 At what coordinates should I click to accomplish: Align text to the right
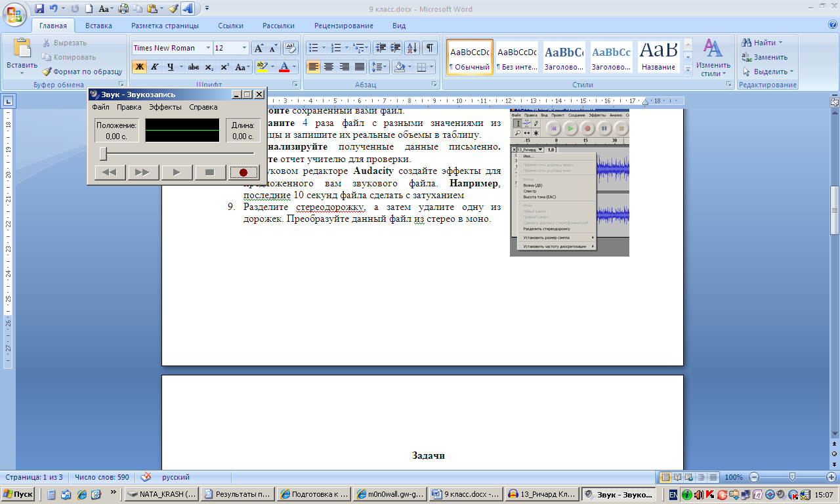pyautogui.click(x=344, y=67)
